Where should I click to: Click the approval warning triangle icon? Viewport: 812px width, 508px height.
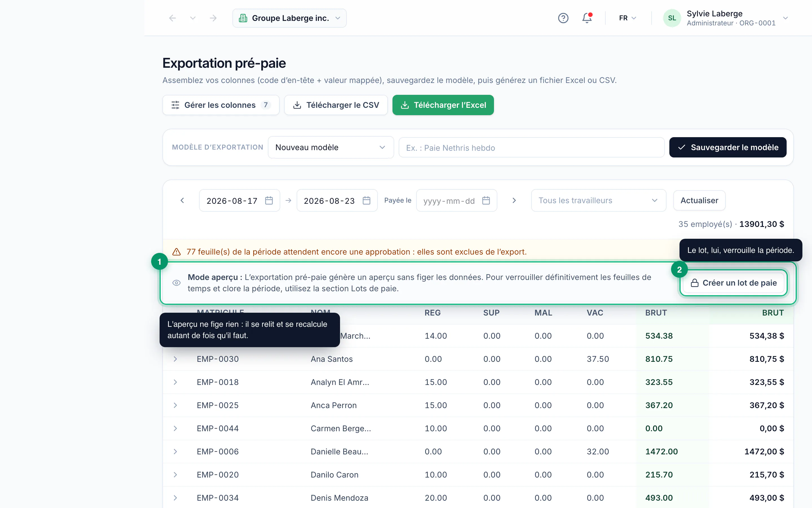point(176,252)
